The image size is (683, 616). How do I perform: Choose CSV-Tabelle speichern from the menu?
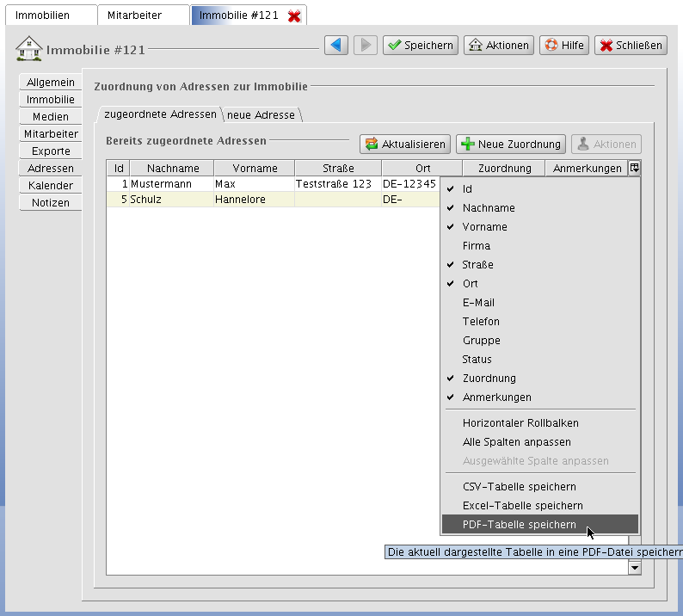(519, 487)
